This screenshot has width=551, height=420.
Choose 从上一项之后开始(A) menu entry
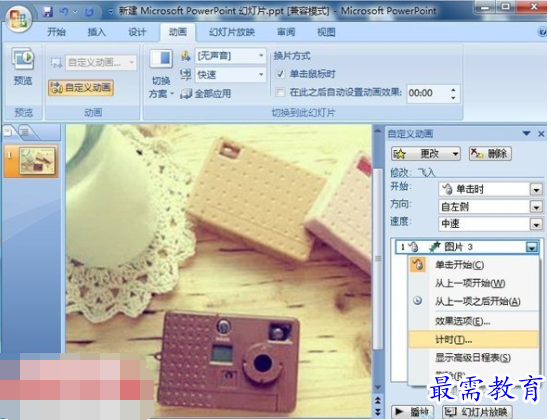pos(478,301)
